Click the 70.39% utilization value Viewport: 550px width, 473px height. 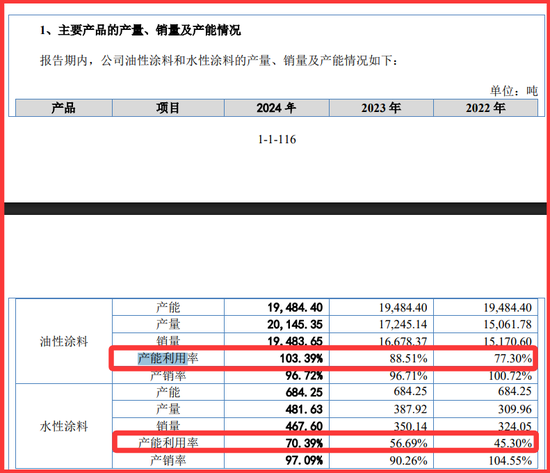pos(304,443)
